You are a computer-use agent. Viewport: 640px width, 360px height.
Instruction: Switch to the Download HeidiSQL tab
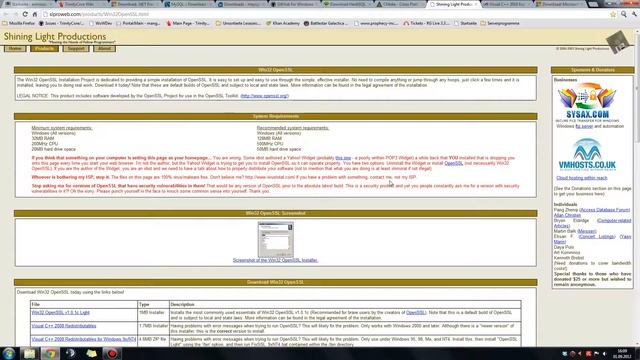point(347,4)
